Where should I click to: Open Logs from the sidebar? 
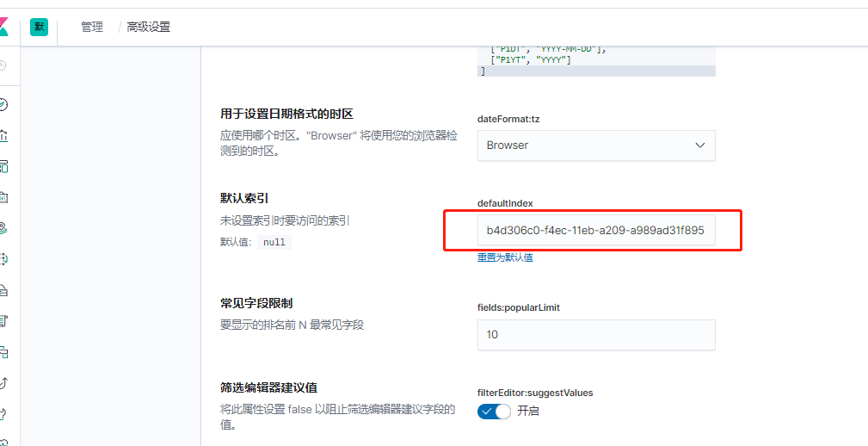click(x=3, y=321)
